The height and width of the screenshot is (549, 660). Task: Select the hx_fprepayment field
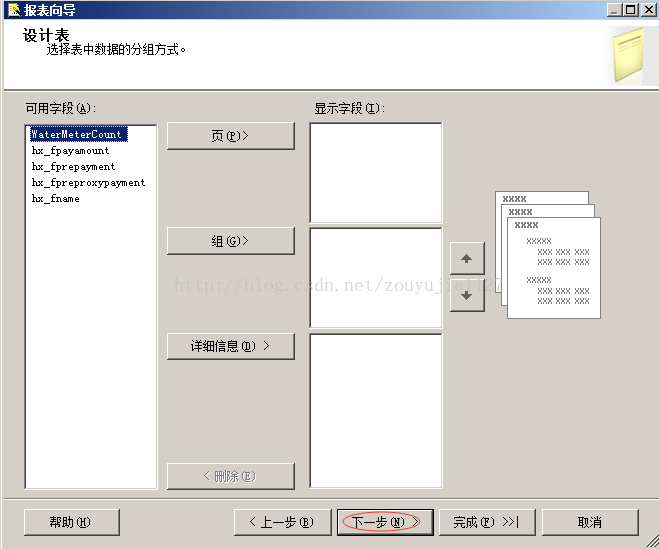click(73, 166)
